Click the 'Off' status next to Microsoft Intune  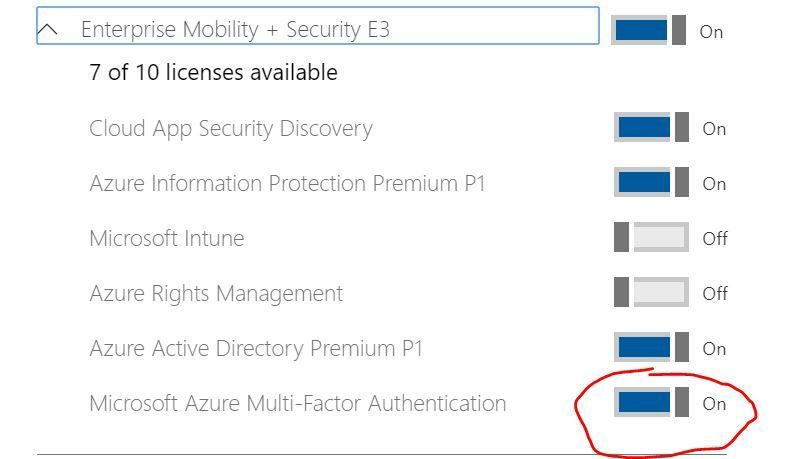pos(714,239)
